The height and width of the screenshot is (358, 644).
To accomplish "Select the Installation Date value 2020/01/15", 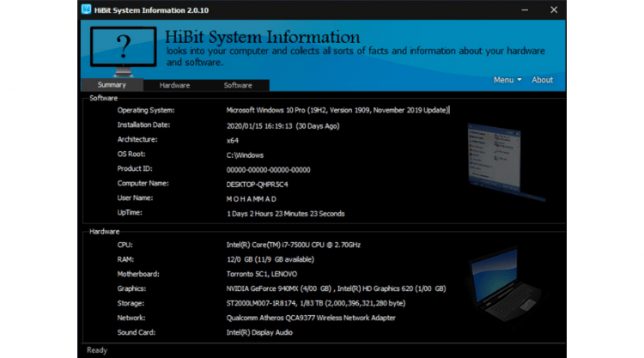I will point(283,126).
